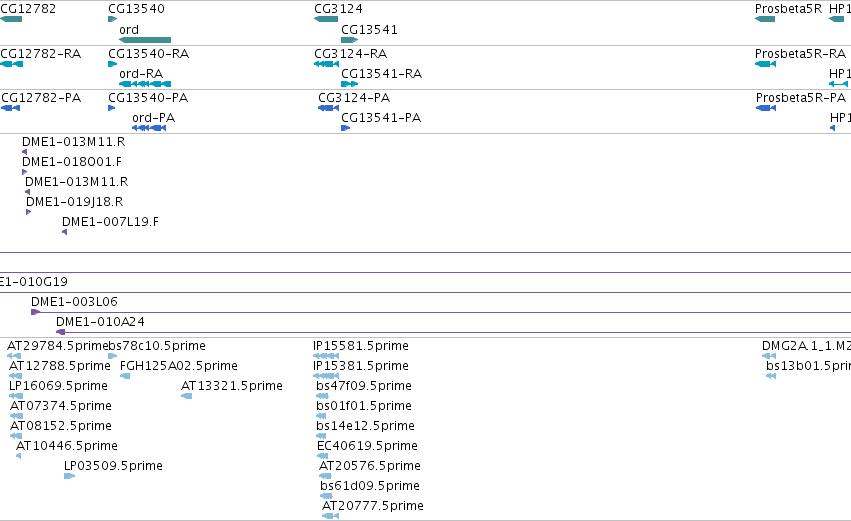Select the DME1-003L06 clone start arrow
The height and width of the screenshot is (521, 851).
35,312
